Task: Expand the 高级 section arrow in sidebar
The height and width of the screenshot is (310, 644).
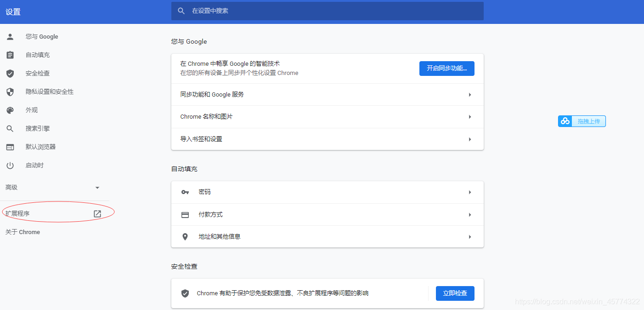Action: 97,188
